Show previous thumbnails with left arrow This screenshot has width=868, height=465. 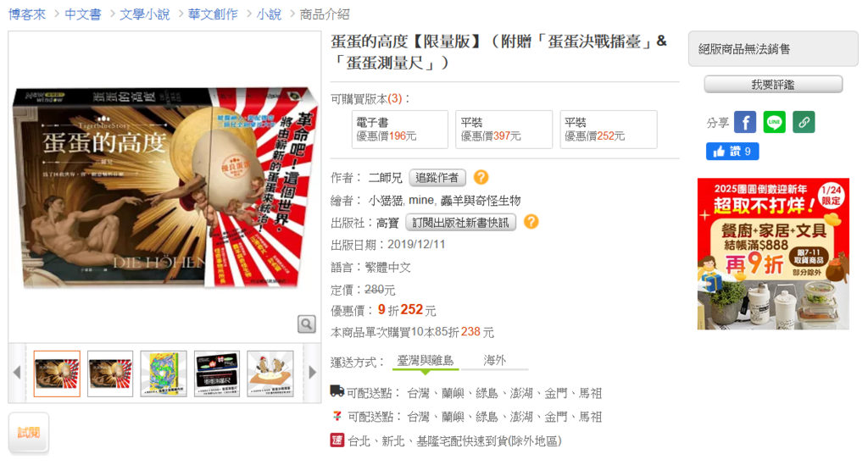[17, 373]
